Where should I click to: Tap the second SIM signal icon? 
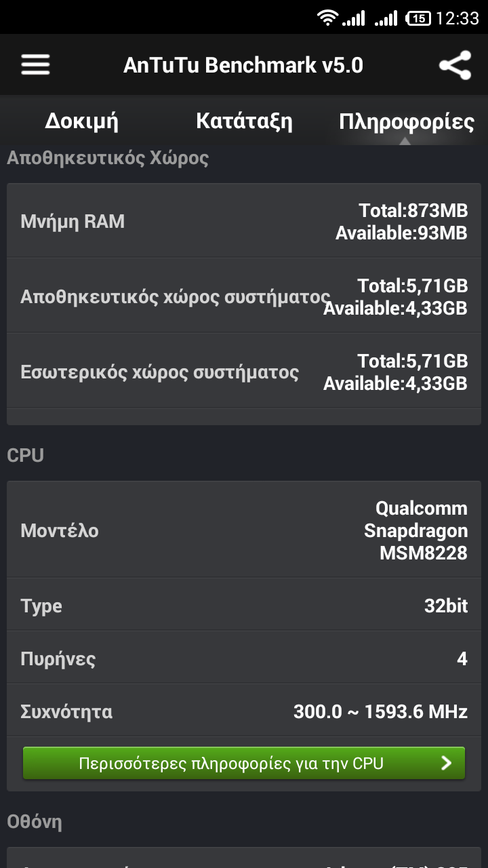tap(386, 18)
